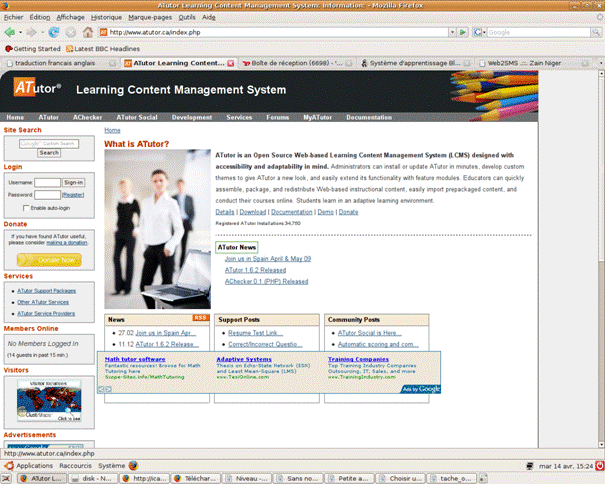605x484 pixels.
Task: Click the Username input field
Action: click(47, 182)
